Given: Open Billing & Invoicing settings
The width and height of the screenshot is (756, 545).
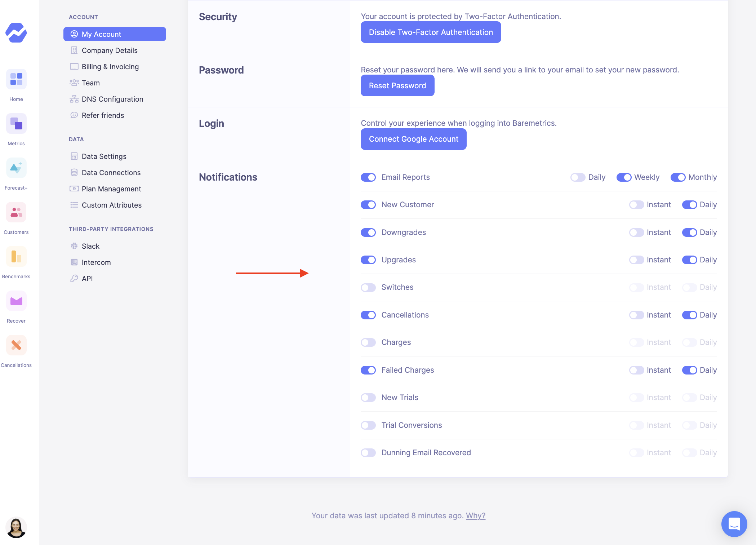Looking at the screenshot, I should [x=110, y=67].
